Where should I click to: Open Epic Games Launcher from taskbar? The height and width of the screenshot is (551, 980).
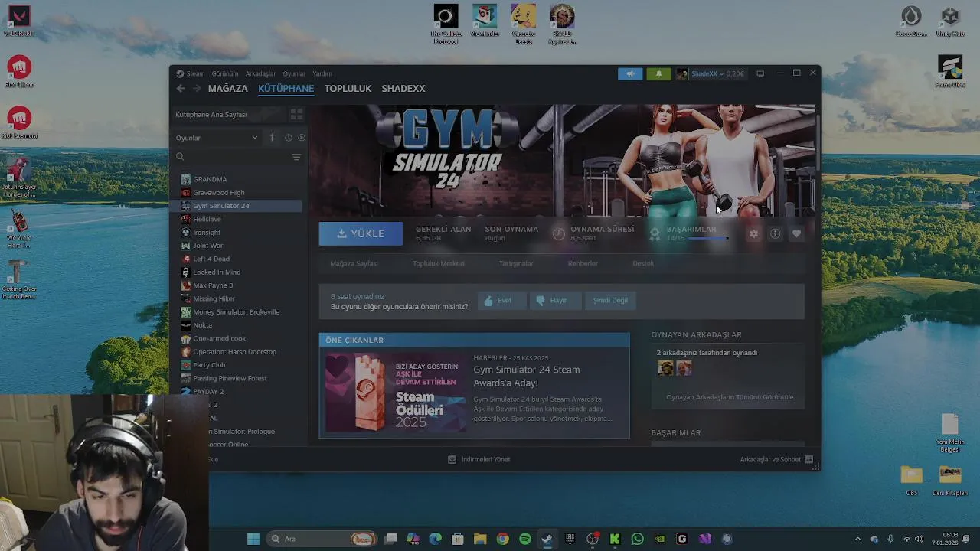click(x=570, y=539)
